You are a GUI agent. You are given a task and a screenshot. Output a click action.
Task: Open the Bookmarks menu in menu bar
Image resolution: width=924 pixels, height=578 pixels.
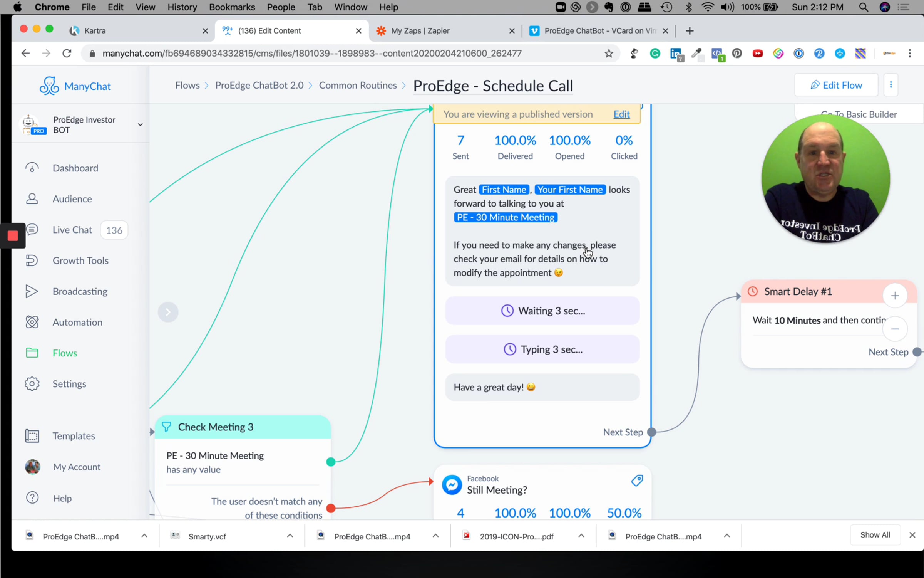(x=231, y=7)
